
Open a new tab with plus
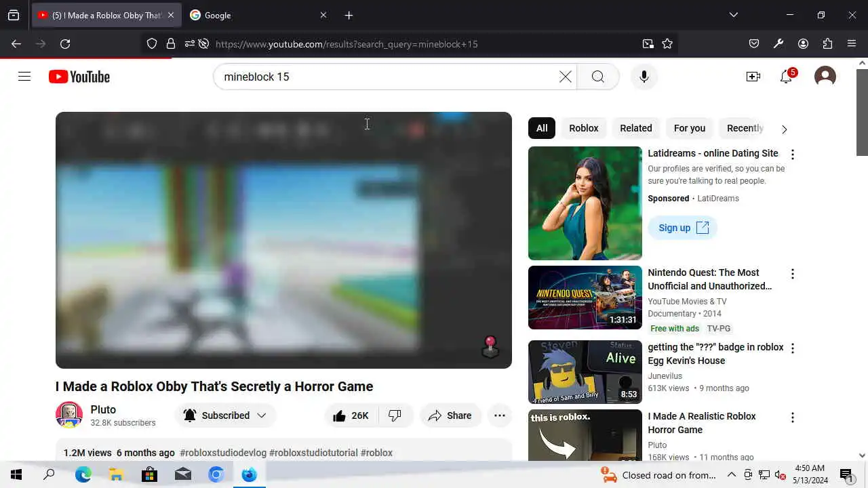click(x=349, y=15)
